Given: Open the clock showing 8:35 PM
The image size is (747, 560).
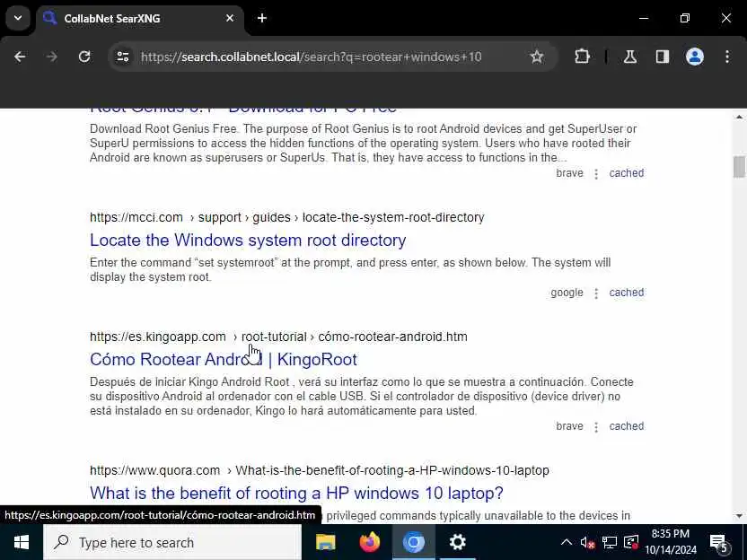Looking at the screenshot, I should pos(671,542).
